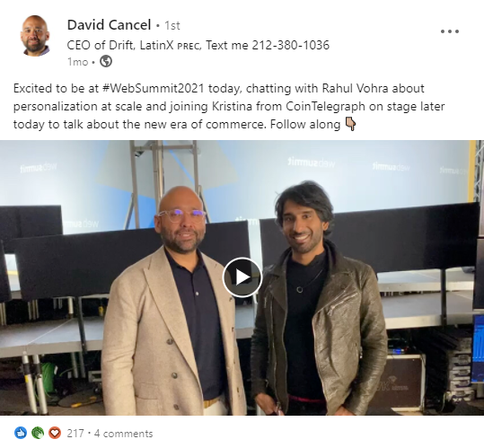The height and width of the screenshot is (448, 484).
Task: Click the 1st connection degree badge
Action: pos(172,25)
